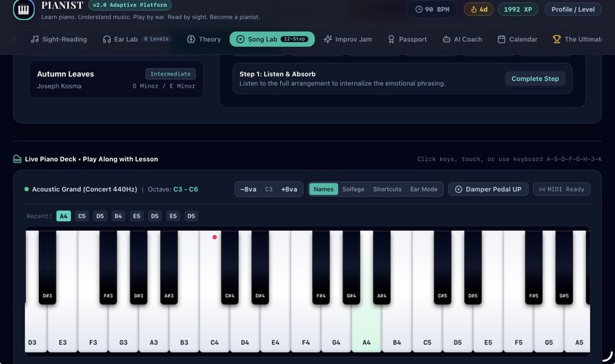
Task: Play the D#3 black key
Action: pos(47,267)
